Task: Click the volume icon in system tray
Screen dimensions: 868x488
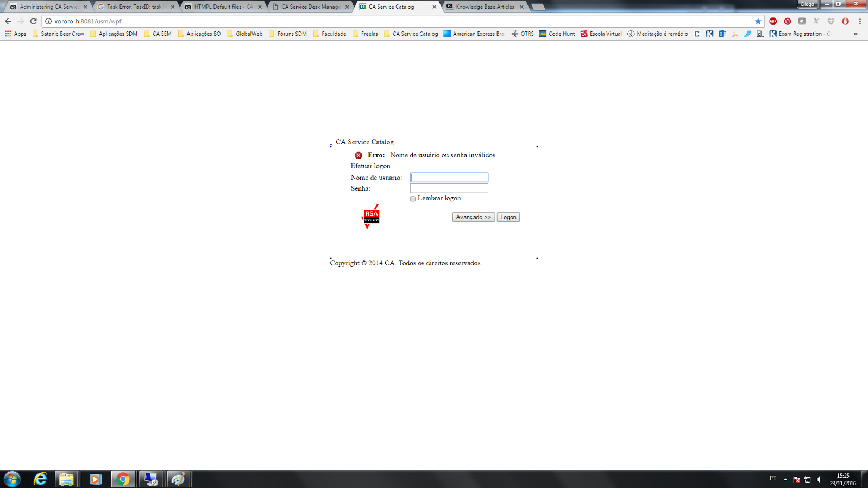Action: [819, 479]
